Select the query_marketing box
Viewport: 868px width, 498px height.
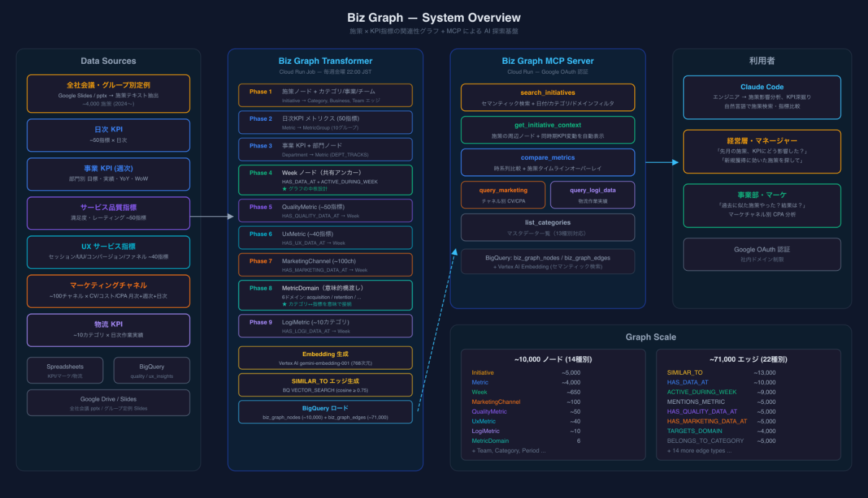tap(503, 195)
